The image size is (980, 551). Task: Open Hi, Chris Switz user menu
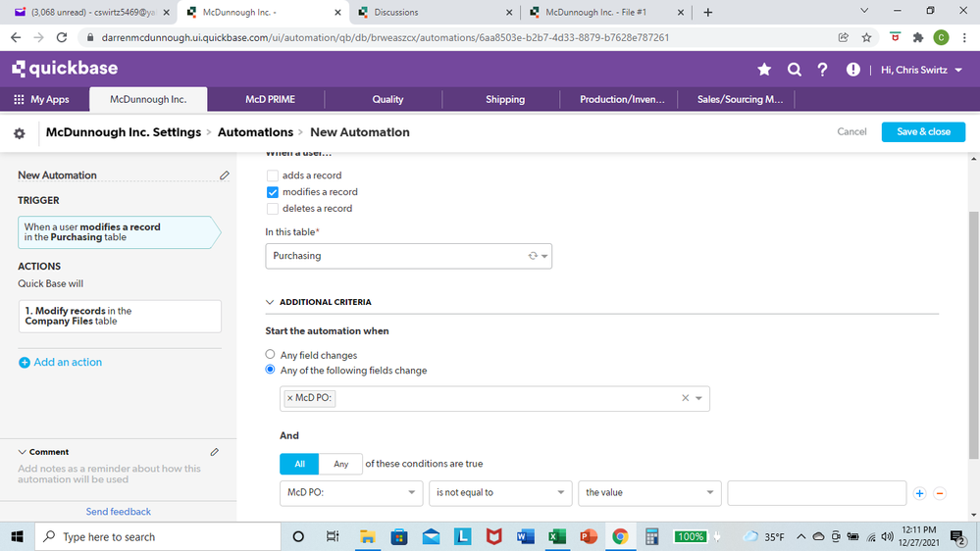(921, 70)
